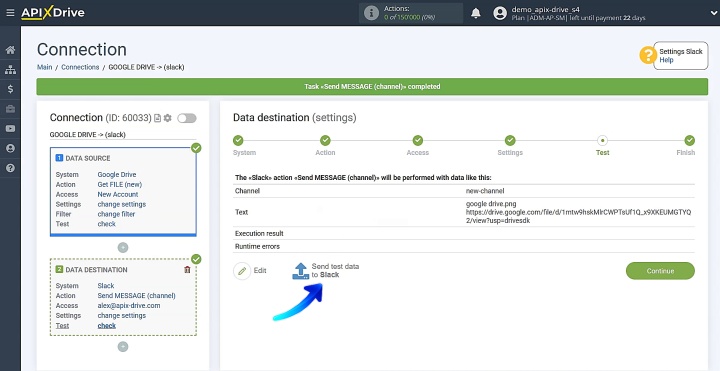Click the connection copy document icon
The image size is (720, 371).
pyautogui.click(x=158, y=118)
